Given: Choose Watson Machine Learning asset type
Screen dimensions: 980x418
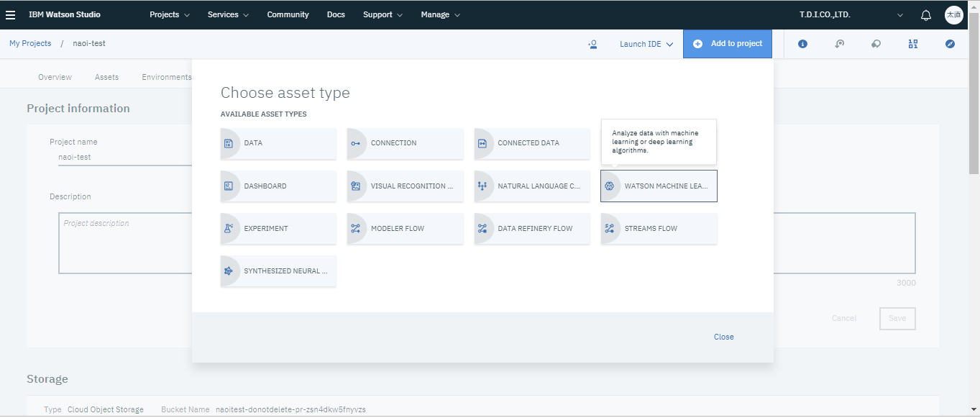Looking at the screenshot, I should [x=659, y=186].
